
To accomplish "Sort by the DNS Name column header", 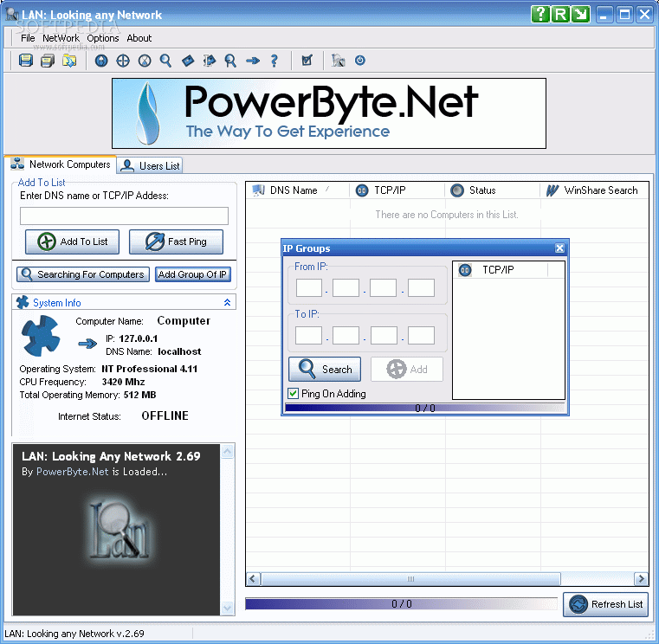I will pos(298,190).
